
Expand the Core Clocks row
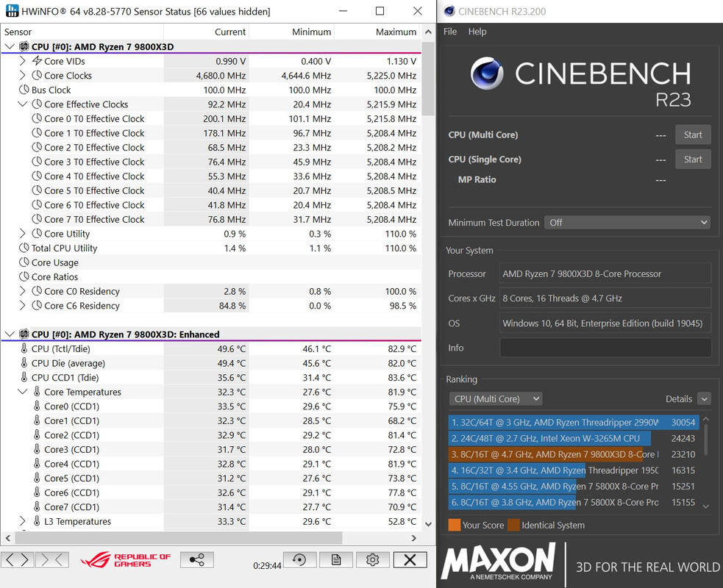22,75
